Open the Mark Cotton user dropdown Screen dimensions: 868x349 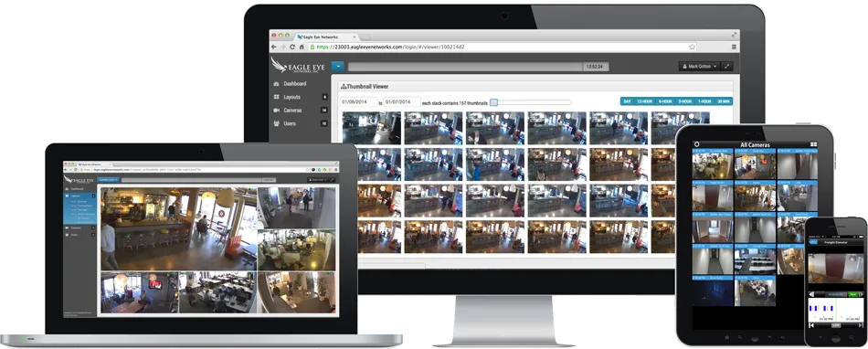pyautogui.click(x=700, y=67)
